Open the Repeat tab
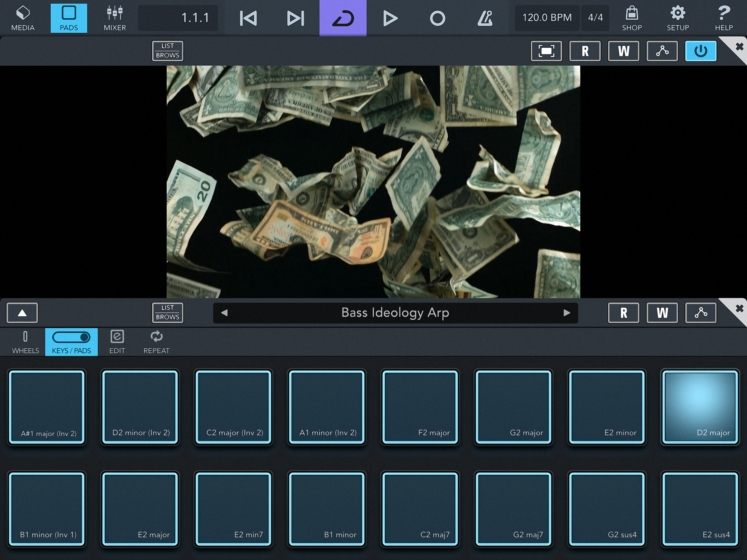Screen dimensions: 747x560 (x=156, y=342)
